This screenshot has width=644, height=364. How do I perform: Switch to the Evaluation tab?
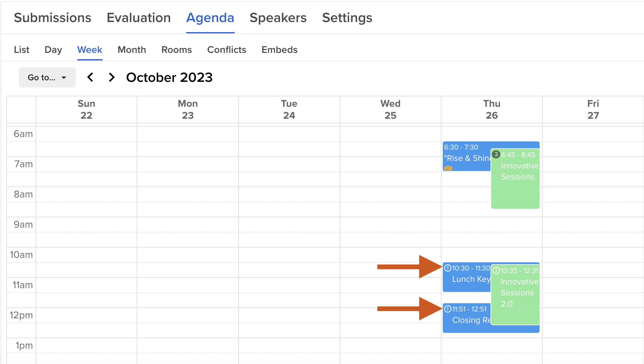click(139, 18)
